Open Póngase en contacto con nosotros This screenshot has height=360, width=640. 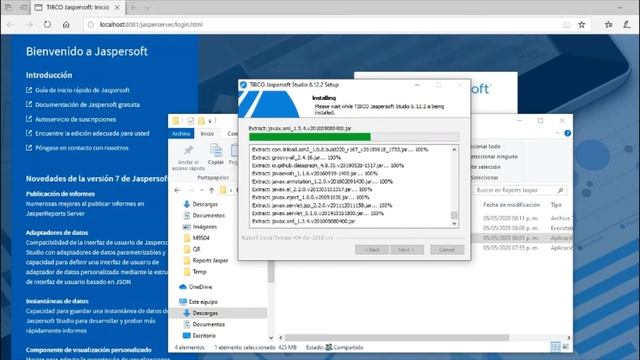(x=82, y=148)
